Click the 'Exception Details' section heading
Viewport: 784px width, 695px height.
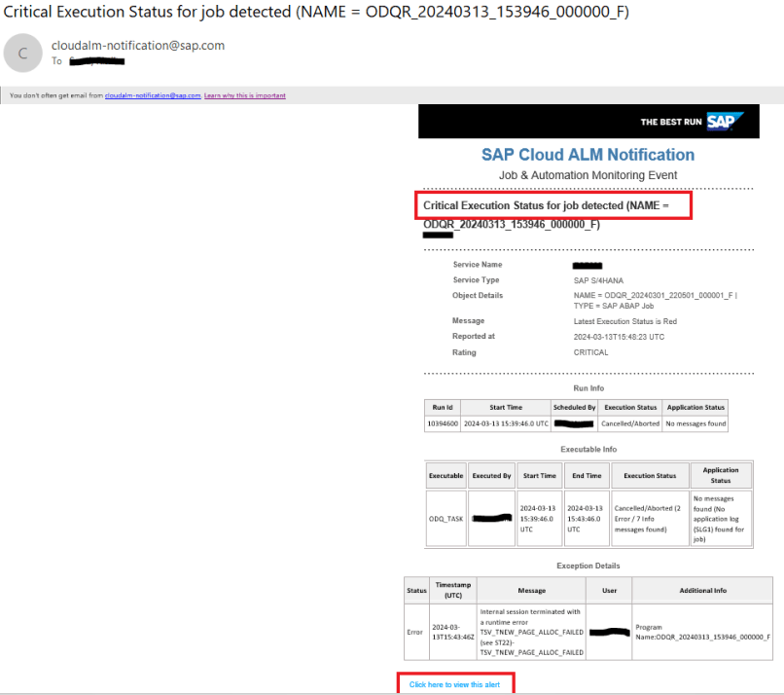coord(588,566)
